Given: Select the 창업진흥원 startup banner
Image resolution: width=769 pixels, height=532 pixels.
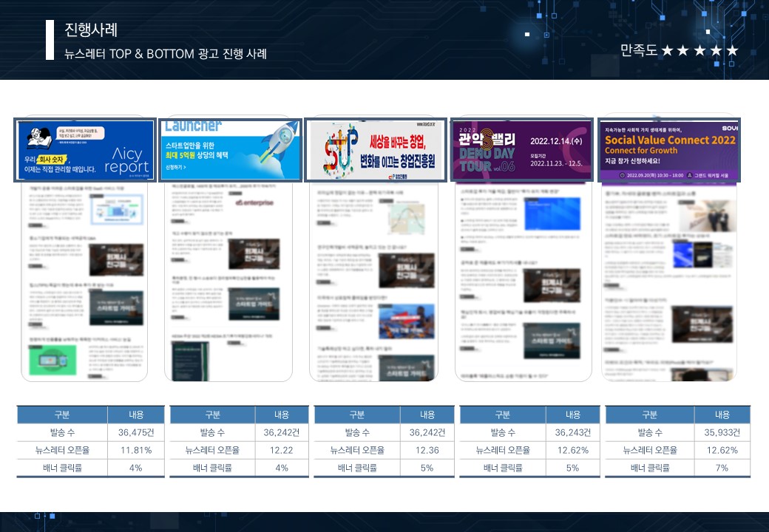Looking at the screenshot, I should coord(376,150).
